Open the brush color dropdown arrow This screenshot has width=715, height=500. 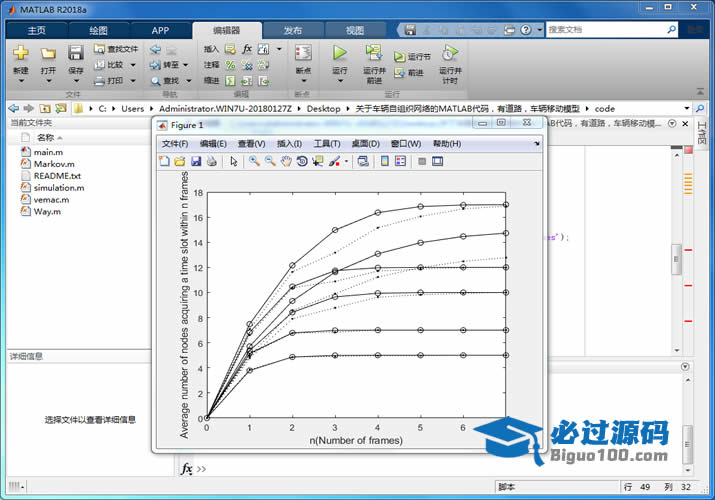(x=346, y=161)
